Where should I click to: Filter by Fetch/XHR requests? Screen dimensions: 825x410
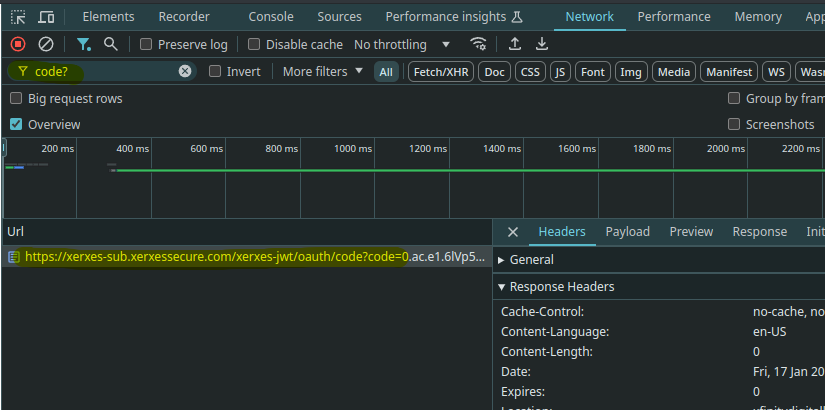coord(441,72)
